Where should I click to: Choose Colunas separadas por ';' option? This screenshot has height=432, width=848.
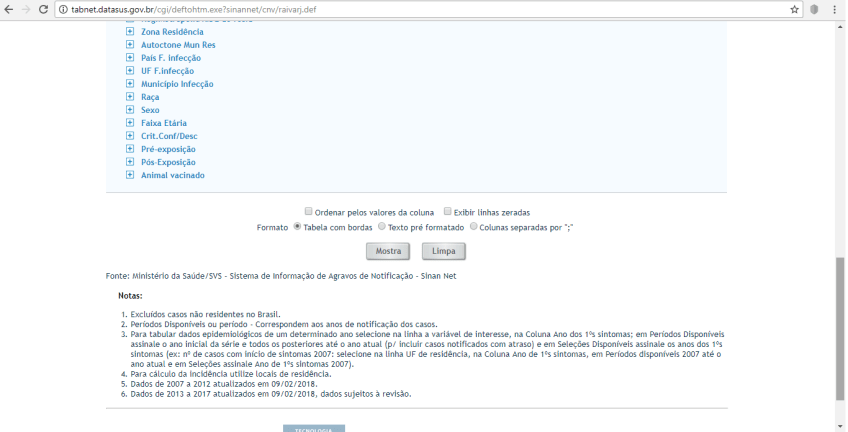(474, 227)
